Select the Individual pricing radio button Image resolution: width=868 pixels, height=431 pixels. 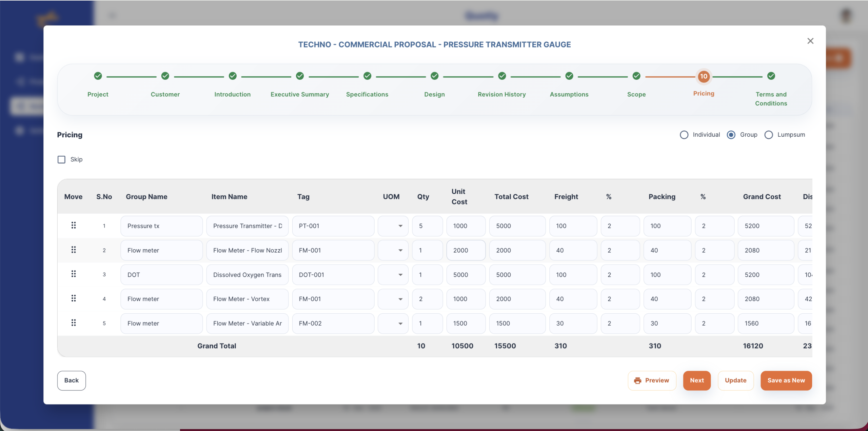[684, 135]
